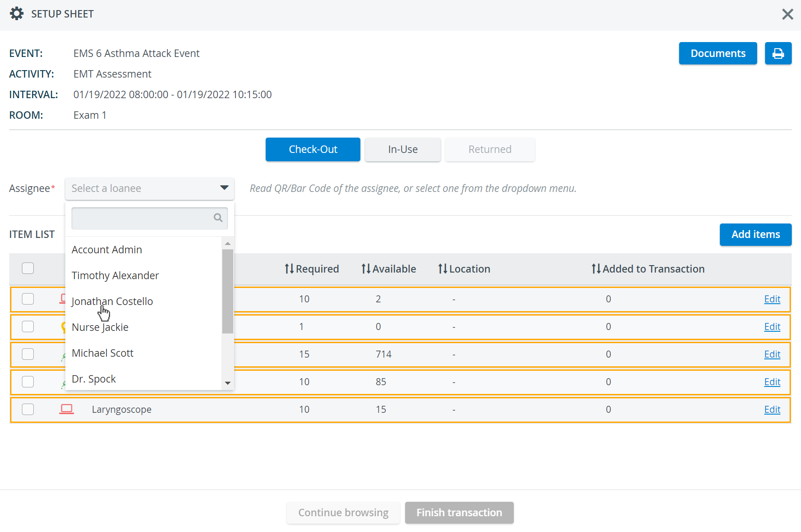Open the Check-Out tab
This screenshot has height=532, width=801.
click(313, 149)
